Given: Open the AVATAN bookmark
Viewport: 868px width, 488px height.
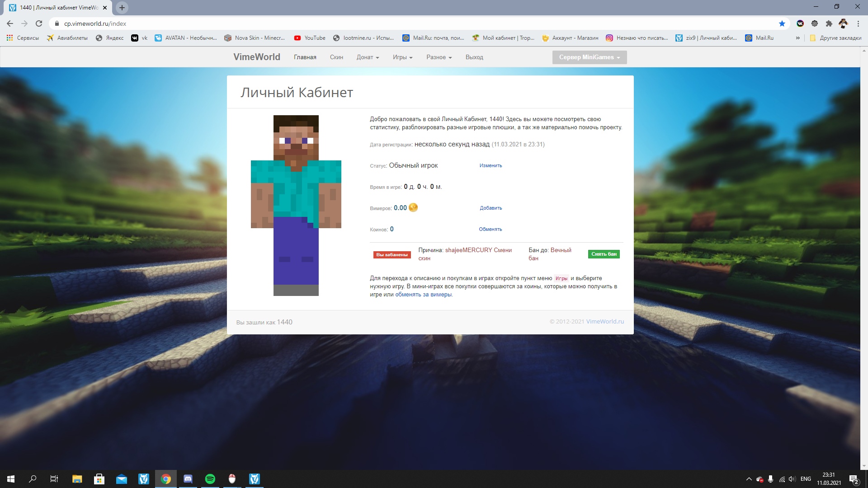Looking at the screenshot, I should (186, 38).
